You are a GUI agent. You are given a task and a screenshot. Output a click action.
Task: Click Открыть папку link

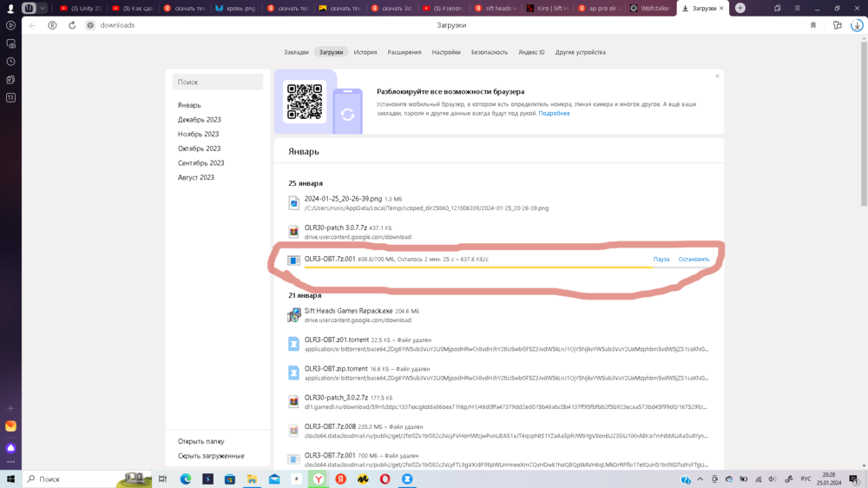pos(201,441)
